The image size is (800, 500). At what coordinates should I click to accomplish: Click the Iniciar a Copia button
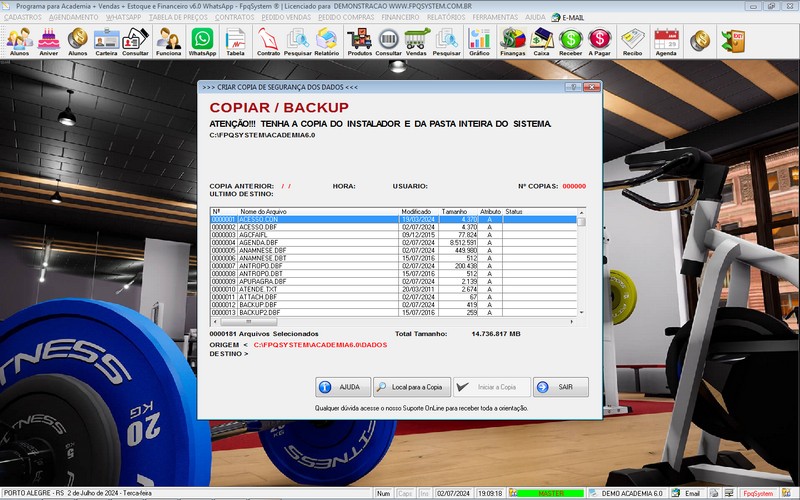(x=492, y=387)
